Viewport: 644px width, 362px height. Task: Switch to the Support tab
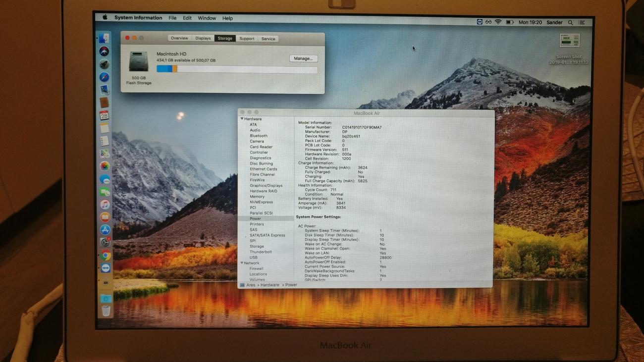(247, 39)
